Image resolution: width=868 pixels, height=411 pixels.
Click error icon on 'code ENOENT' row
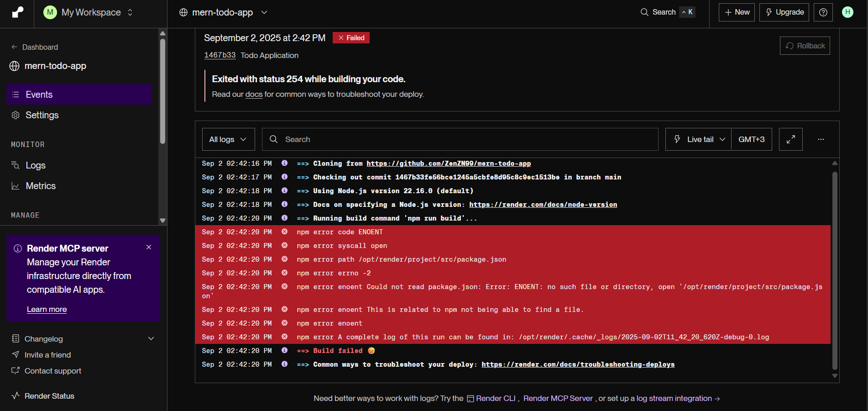pos(284,232)
